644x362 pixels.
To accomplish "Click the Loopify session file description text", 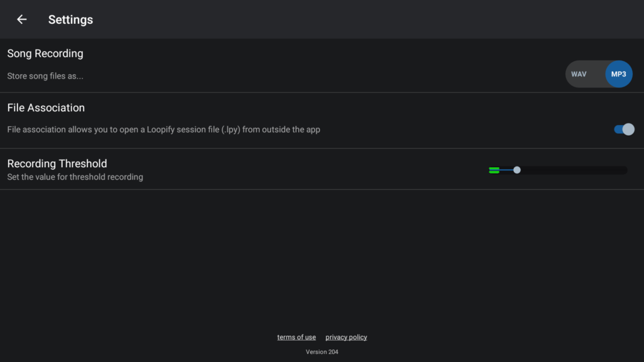I will tap(164, 129).
